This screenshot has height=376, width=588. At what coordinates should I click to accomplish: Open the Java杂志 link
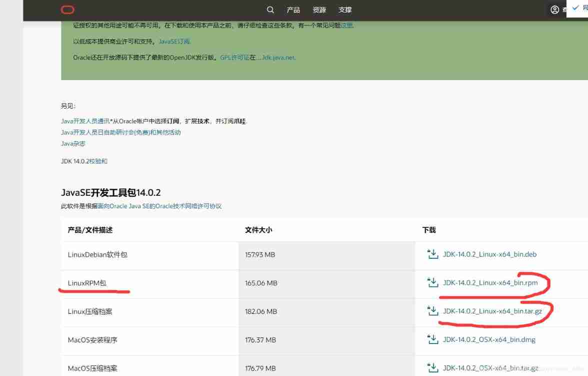[x=73, y=144]
